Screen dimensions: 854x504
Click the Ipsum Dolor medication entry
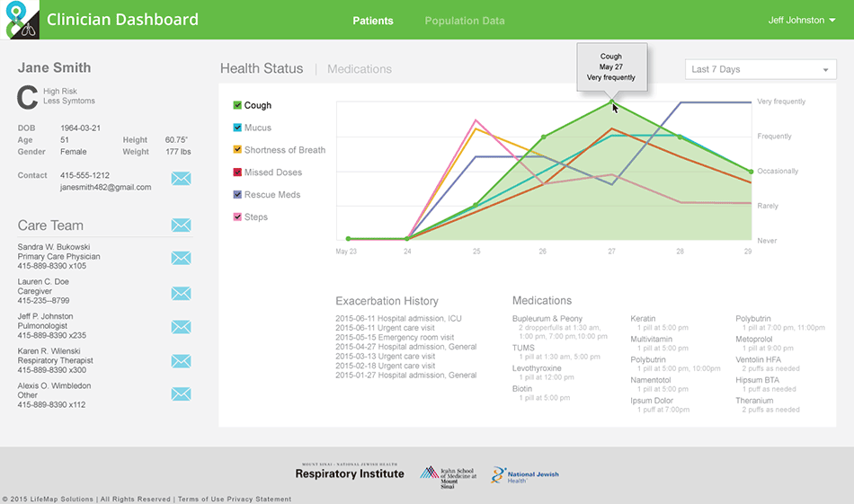tap(652, 401)
